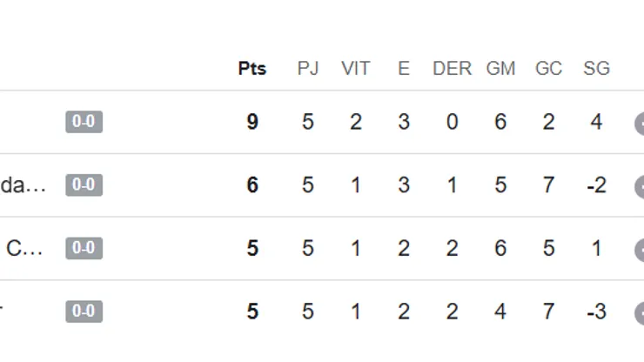Click the E (draws) column header
Image resolution: width=644 pixels, height=362 pixels.
coord(404,69)
